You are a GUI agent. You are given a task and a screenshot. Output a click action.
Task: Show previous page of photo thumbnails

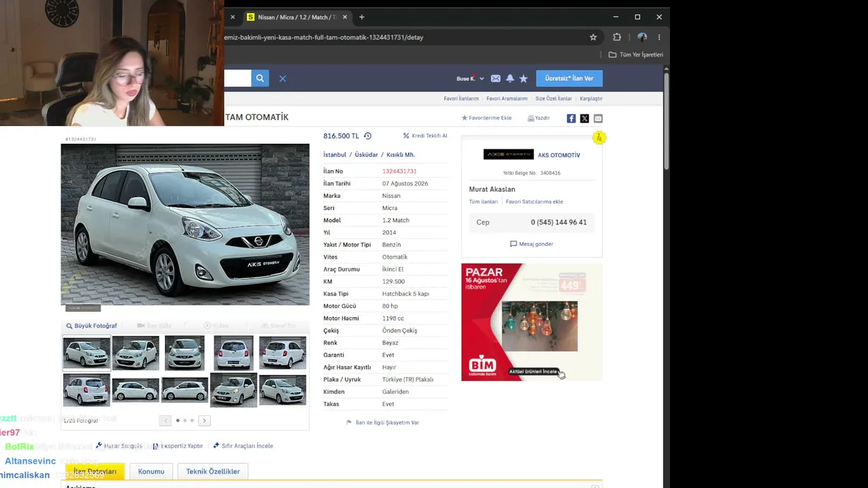pos(165,421)
